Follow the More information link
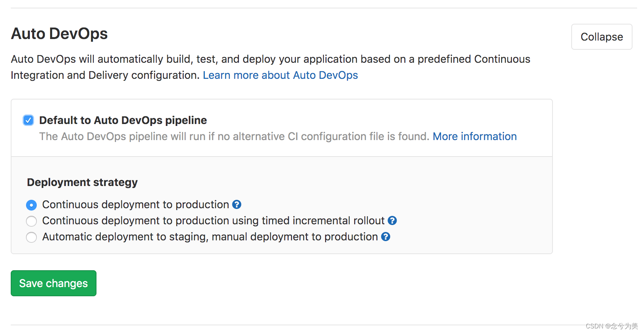 [475, 136]
